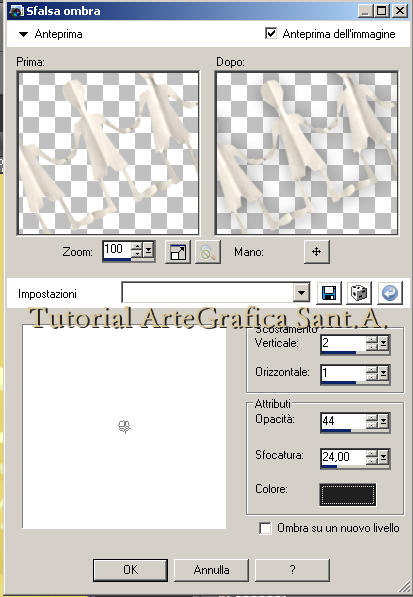Open the Sfocatura slider dropdown arrow

tap(383, 457)
